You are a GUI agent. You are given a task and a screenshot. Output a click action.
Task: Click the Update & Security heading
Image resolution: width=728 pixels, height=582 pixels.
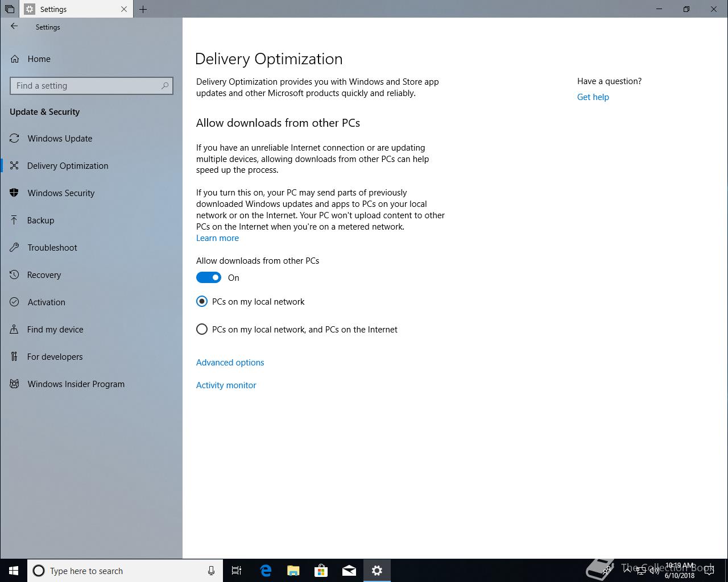[x=45, y=112]
